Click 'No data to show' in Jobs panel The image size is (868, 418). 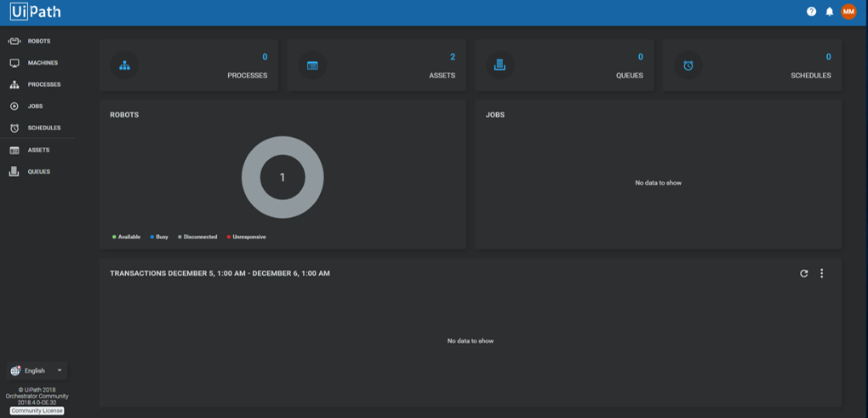[658, 183]
